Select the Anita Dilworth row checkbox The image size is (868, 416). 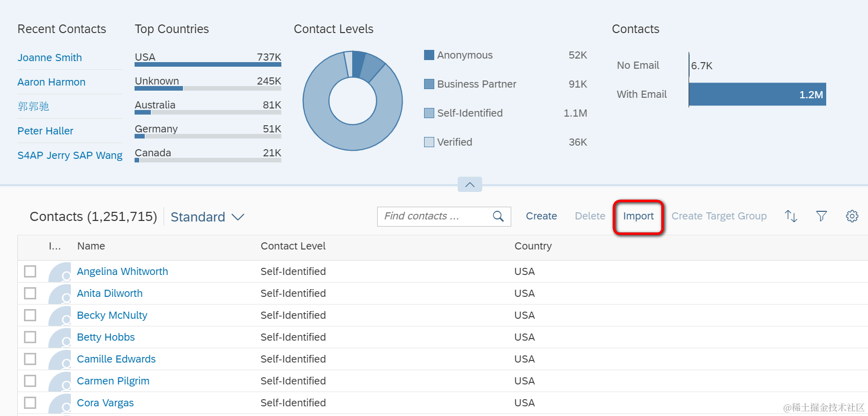(x=30, y=293)
